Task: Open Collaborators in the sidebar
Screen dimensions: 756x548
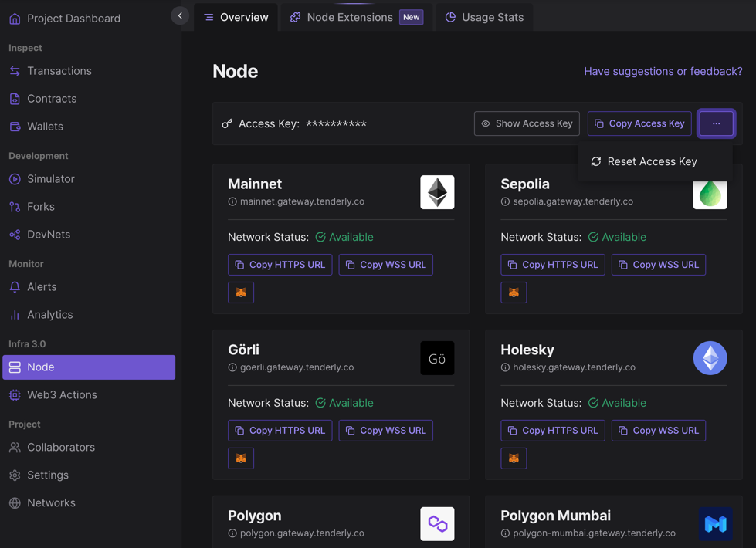Action: (x=52, y=447)
